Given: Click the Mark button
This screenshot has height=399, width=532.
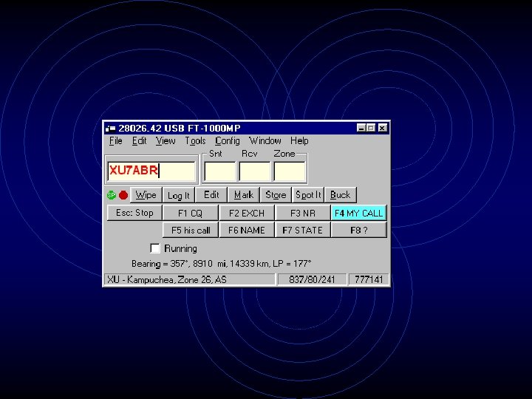Looking at the screenshot, I should (x=244, y=195).
